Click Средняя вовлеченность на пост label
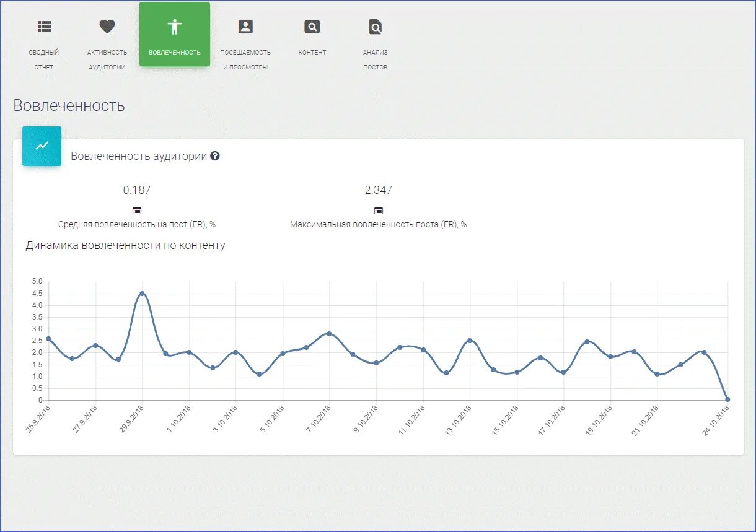Viewport: 756px width, 532px height. click(137, 225)
